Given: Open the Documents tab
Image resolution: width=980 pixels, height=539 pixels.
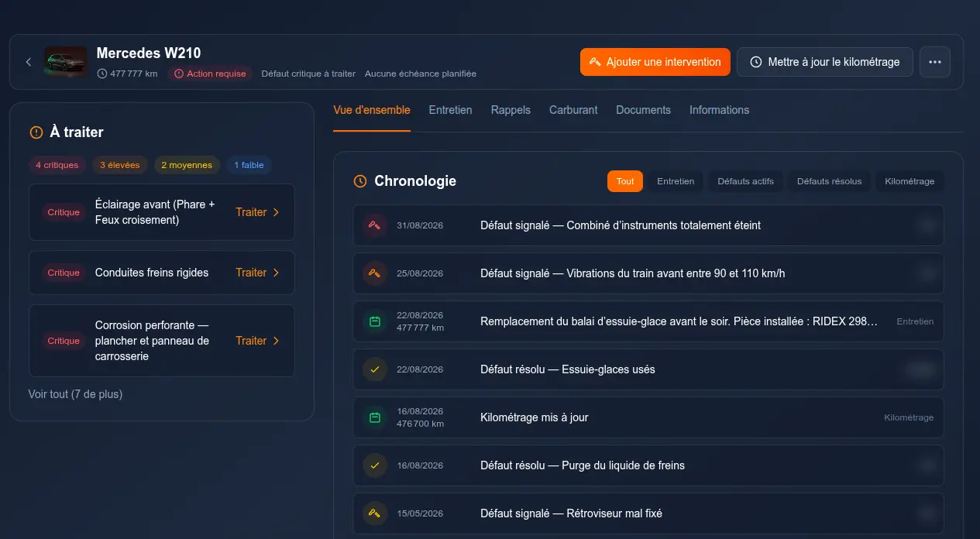Looking at the screenshot, I should click(644, 110).
